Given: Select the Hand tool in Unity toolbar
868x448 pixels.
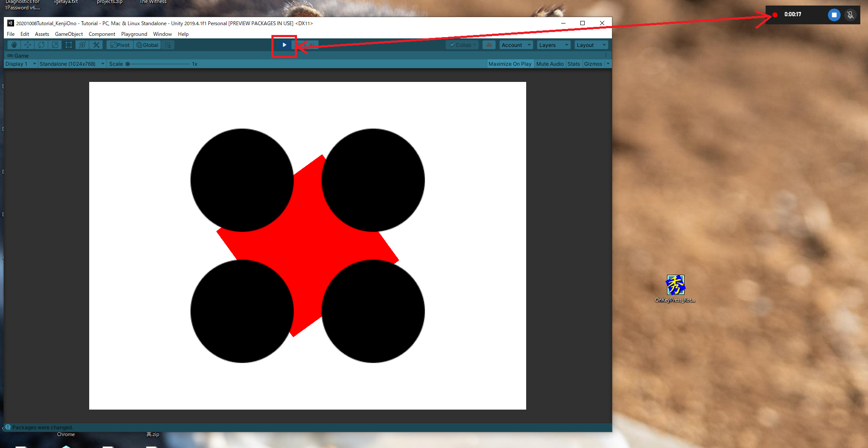Looking at the screenshot, I should pos(14,45).
